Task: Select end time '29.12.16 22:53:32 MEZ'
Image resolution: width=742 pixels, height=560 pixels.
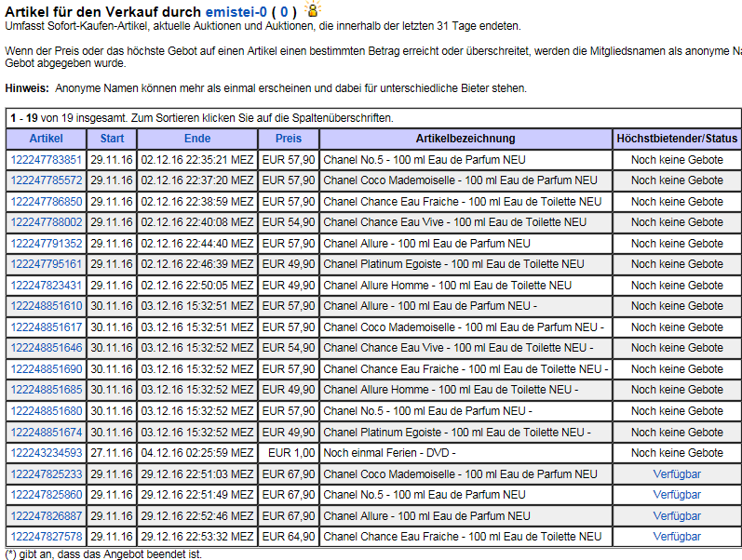Action: click(196, 537)
